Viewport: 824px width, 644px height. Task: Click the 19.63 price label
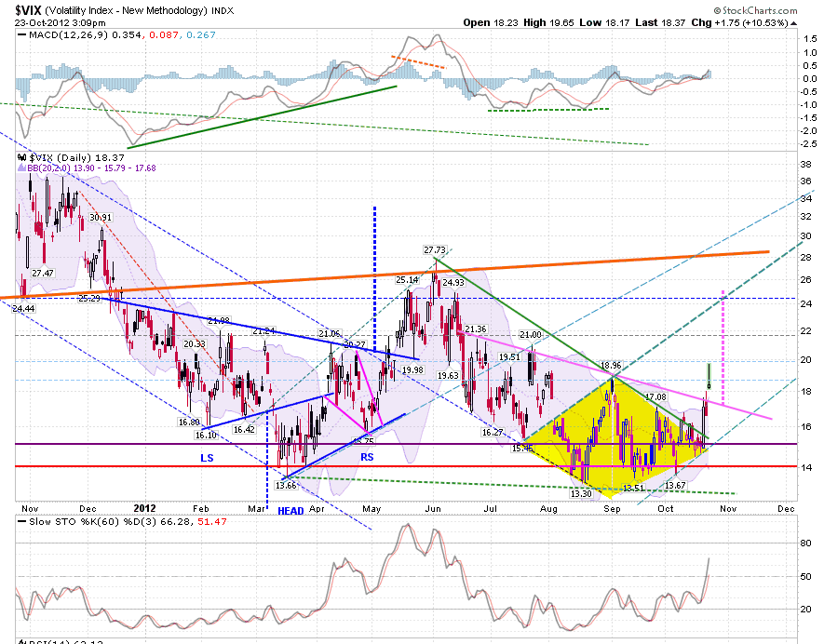pyautogui.click(x=448, y=376)
